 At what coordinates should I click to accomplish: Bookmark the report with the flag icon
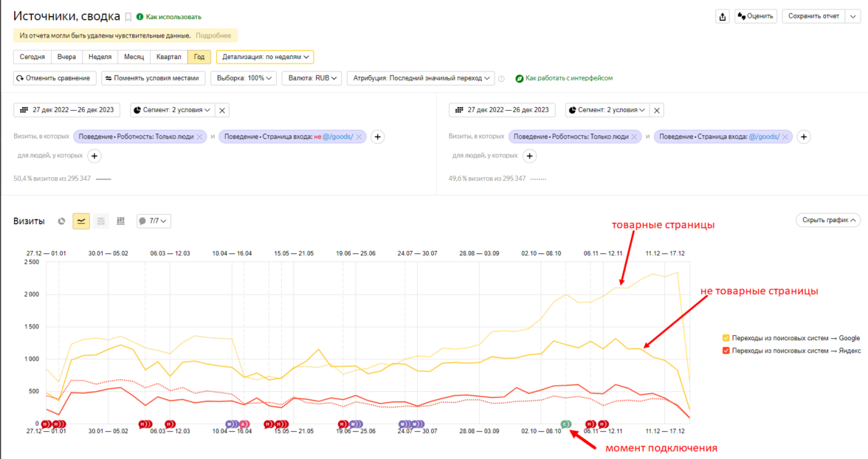(128, 17)
